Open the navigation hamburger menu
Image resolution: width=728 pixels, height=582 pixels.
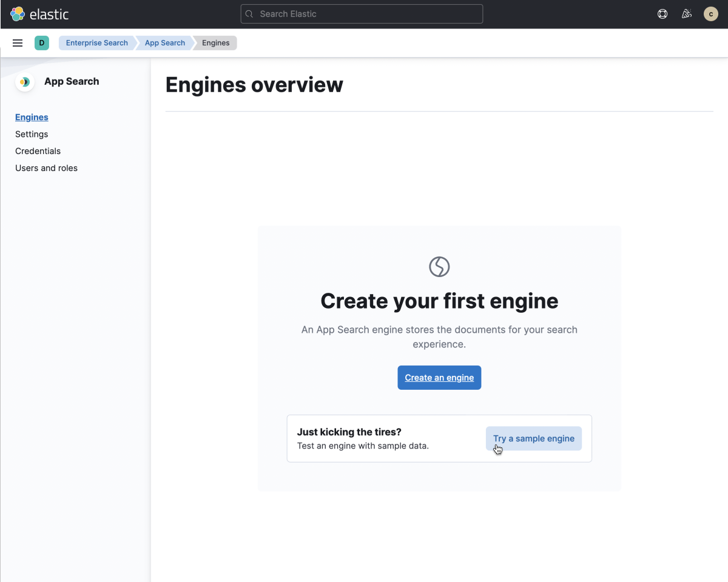[17, 42]
